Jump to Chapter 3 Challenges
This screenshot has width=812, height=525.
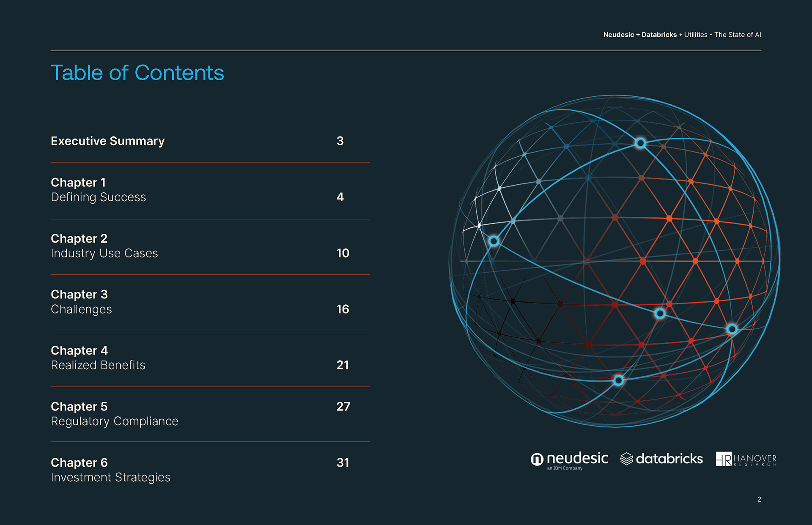pyautogui.click(x=210, y=302)
